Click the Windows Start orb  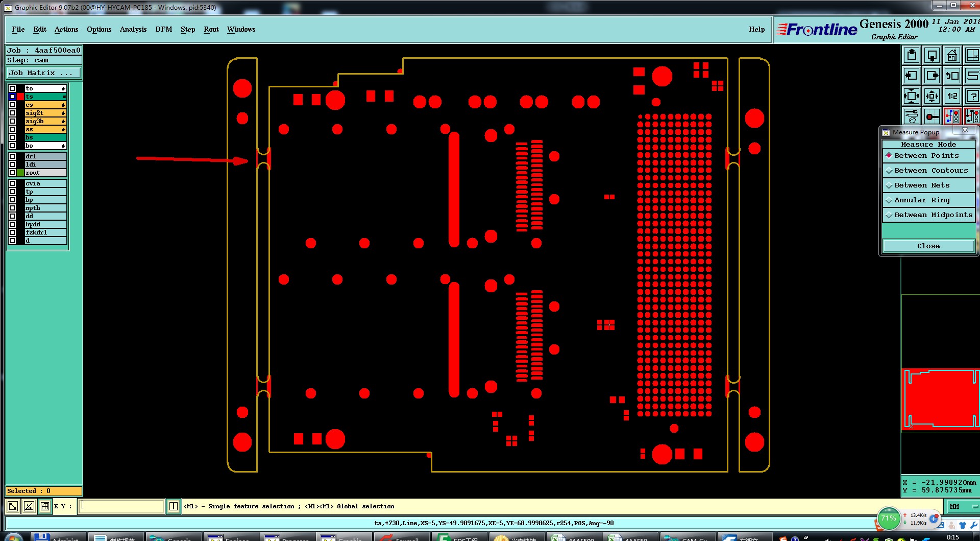pyautogui.click(x=13, y=537)
